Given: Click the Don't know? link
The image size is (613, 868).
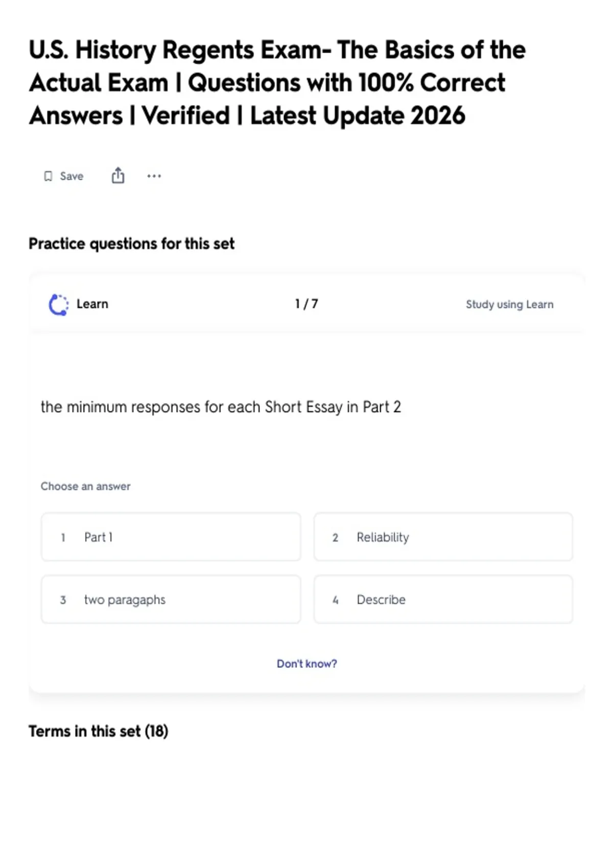Looking at the screenshot, I should [x=306, y=663].
